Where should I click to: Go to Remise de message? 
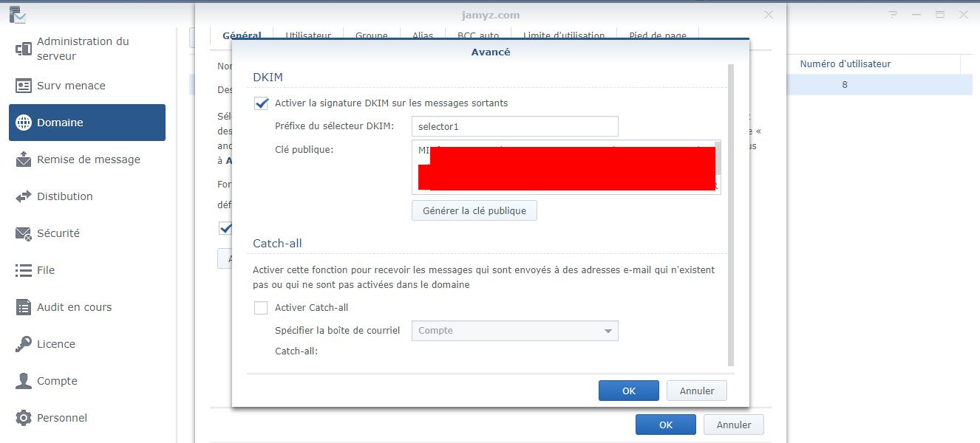click(87, 159)
